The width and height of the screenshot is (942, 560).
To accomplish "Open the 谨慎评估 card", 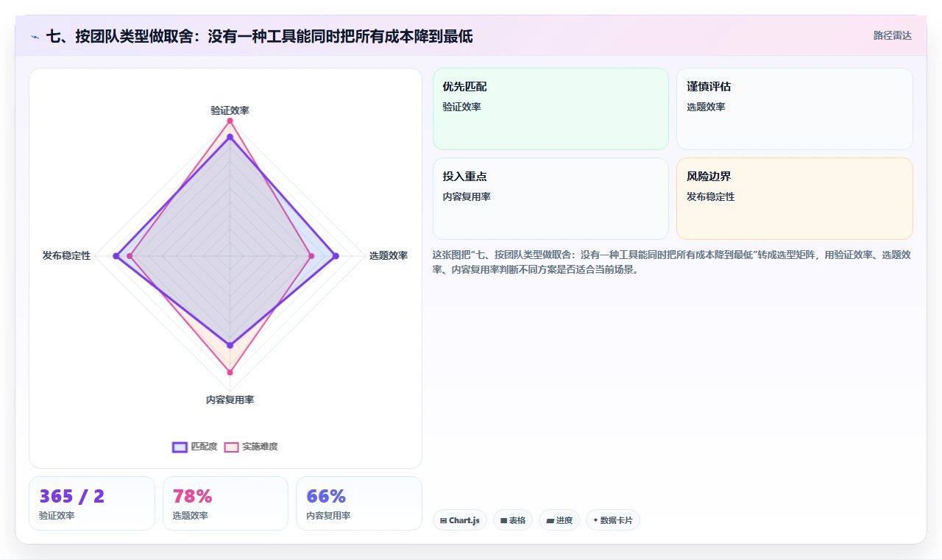I will 795,109.
